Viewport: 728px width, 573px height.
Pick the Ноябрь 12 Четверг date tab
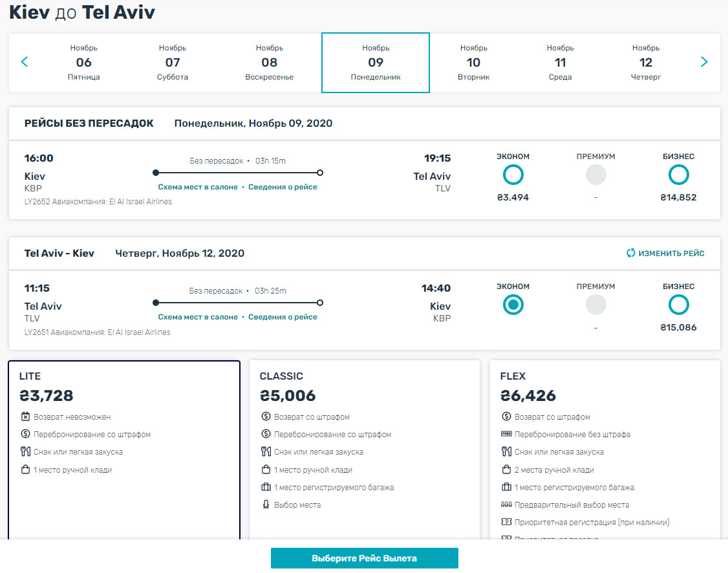click(x=645, y=63)
